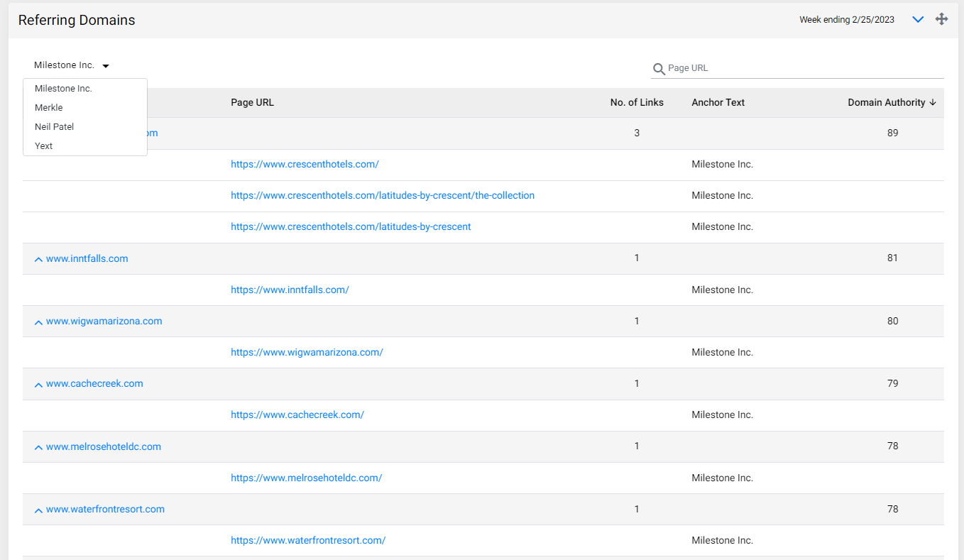The height and width of the screenshot is (560, 964).
Task: Collapse the www.melrosehoteldc.com row
Action: (38, 448)
